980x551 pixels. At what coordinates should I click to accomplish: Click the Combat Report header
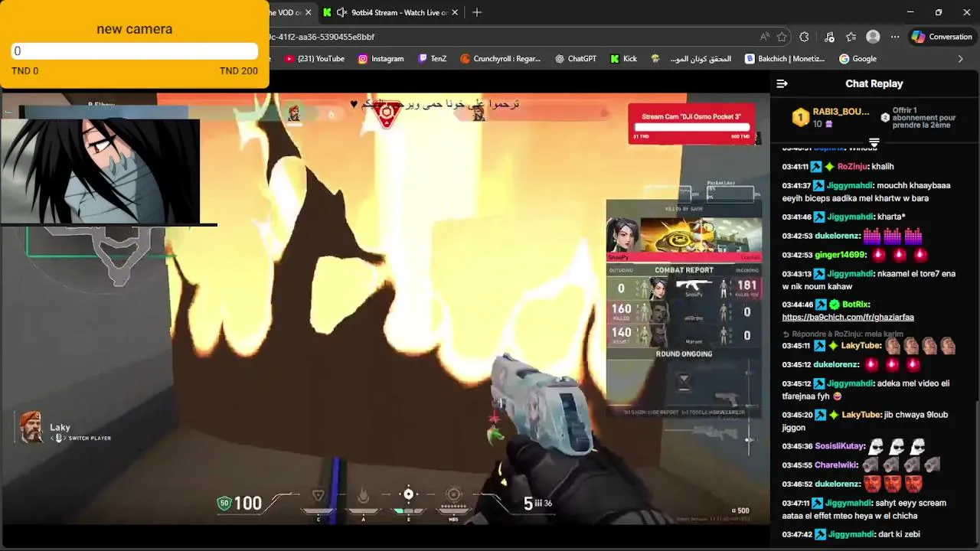pyautogui.click(x=684, y=270)
